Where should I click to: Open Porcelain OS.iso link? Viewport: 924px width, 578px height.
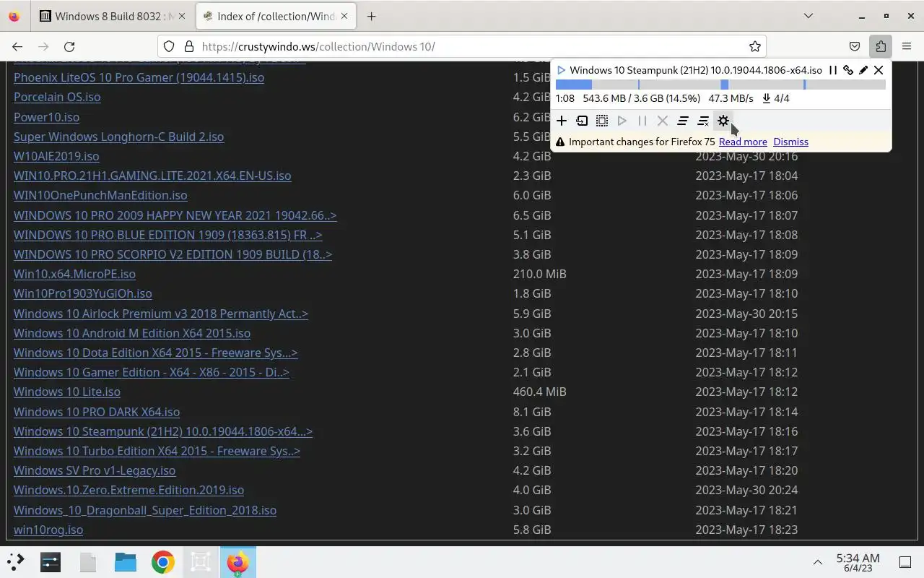click(x=57, y=97)
